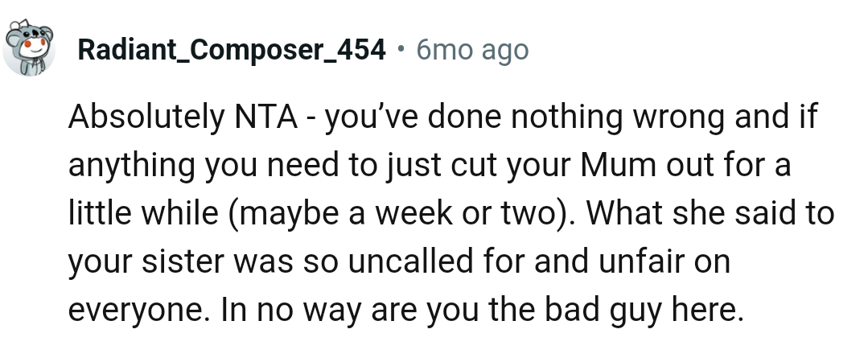
Task: Click the Radiant_Composer_454 avatar icon
Action: (x=28, y=48)
